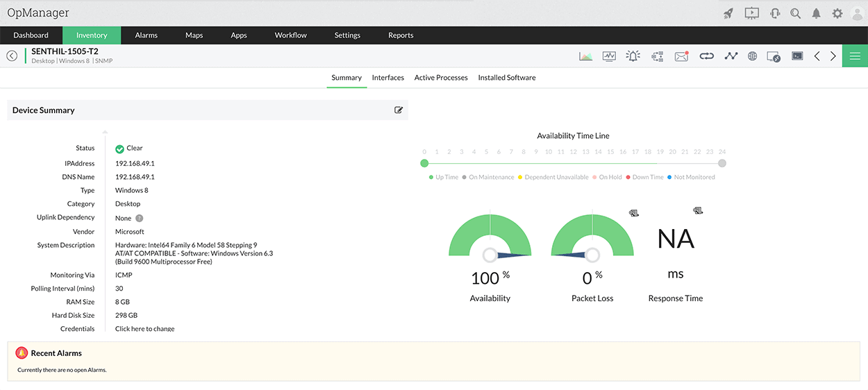Click the On Hold legend entry
This screenshot has width=868, height=390.
coord(608,177)
